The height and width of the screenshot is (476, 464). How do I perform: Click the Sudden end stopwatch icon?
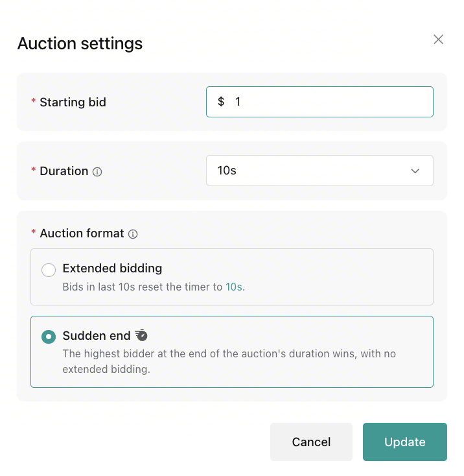[141, 335]
